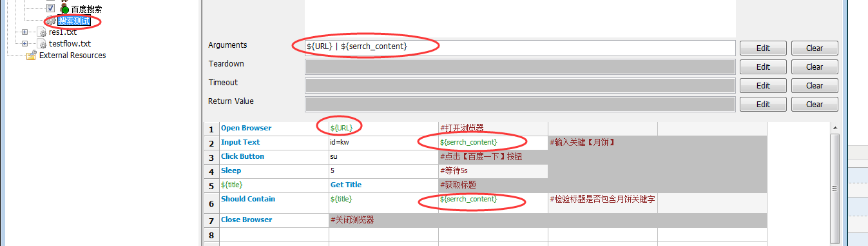Edit the Timeout setting
868x246 pixels.
pos(763,85)
